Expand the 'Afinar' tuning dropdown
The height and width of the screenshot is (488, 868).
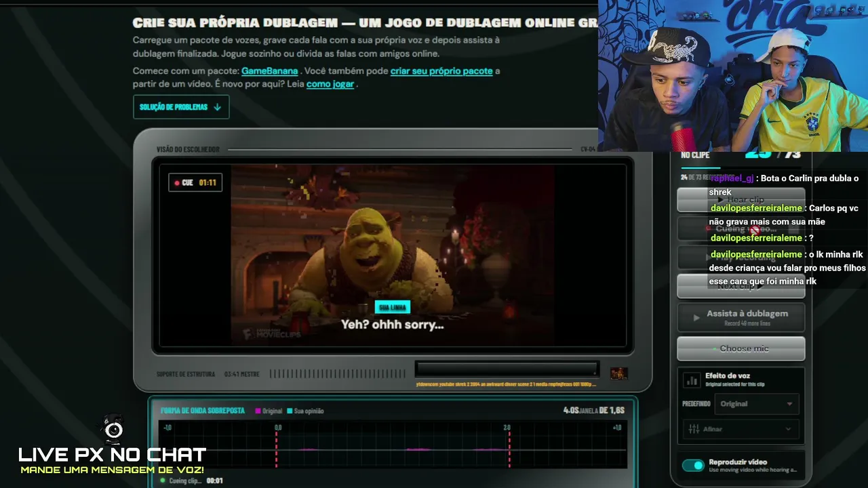pos(741,429)
